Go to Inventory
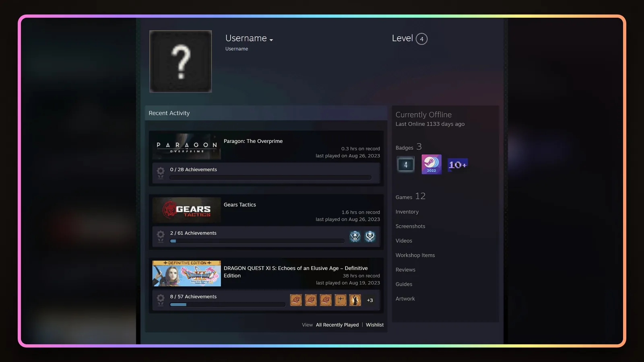The height and width of the screenshot is (362, 644). click(407, 212)
